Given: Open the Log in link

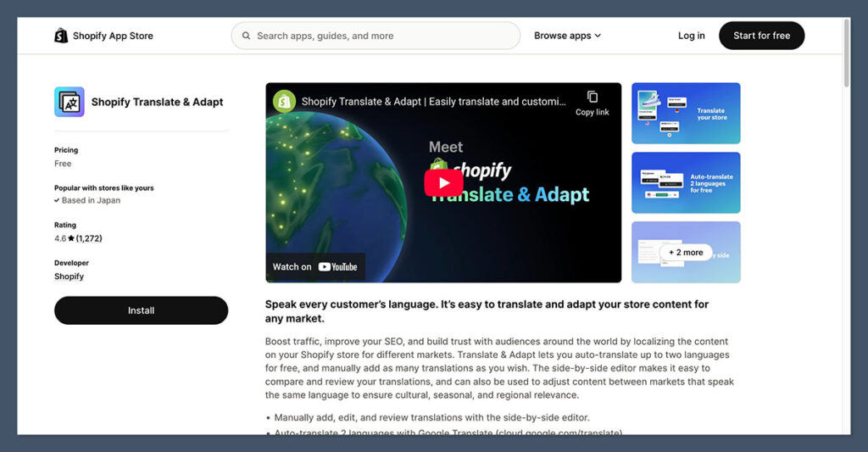Looking at the screenshot, I should 692,36.
